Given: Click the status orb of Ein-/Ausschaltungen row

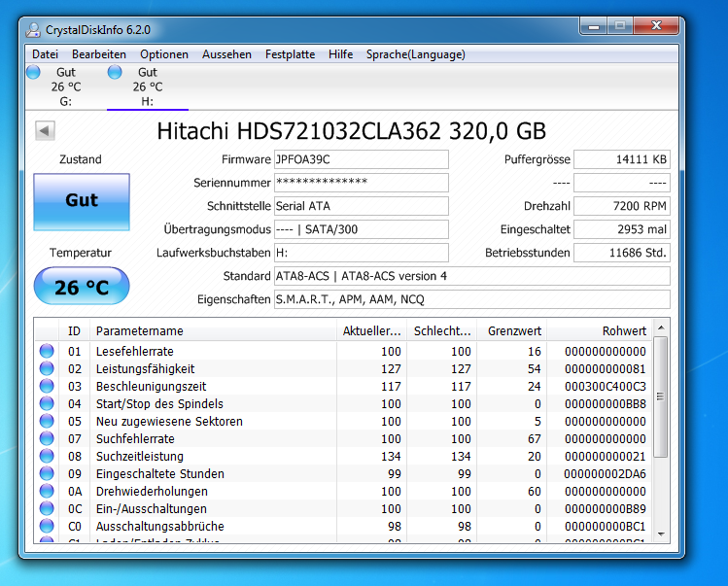Looking at the screenshot, I should [x=47, y=508].
